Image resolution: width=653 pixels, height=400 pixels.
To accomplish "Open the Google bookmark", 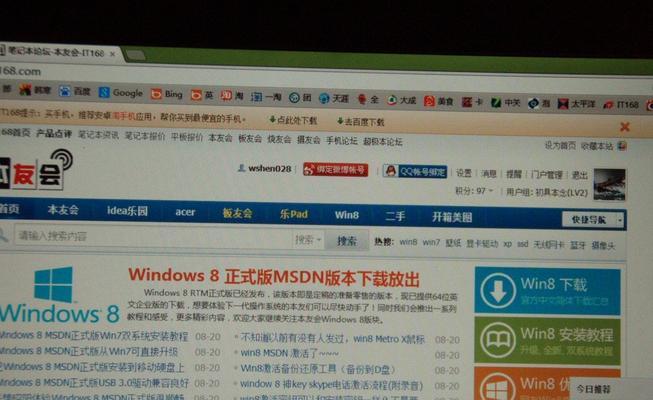I will (x=121, y=92).
